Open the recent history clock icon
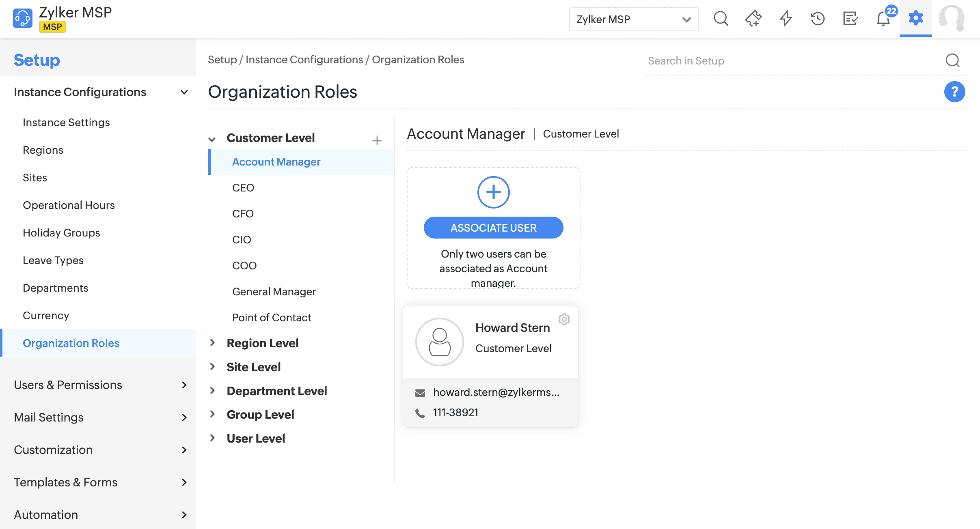This screenshot has height=529, width=980. 818,19
